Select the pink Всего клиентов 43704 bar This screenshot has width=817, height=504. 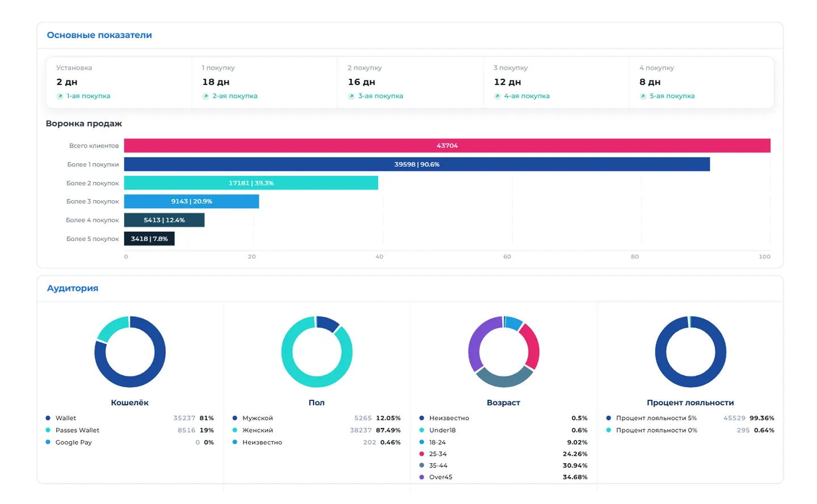447,146
